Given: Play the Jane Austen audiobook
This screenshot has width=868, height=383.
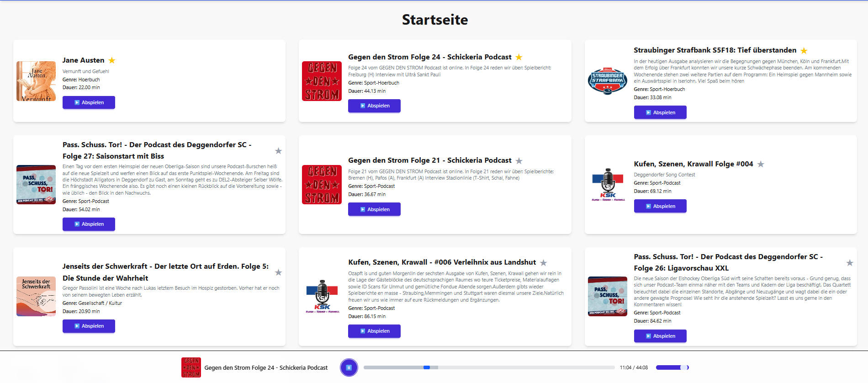Looking at the screenshot, I should (x=89, y=102).
